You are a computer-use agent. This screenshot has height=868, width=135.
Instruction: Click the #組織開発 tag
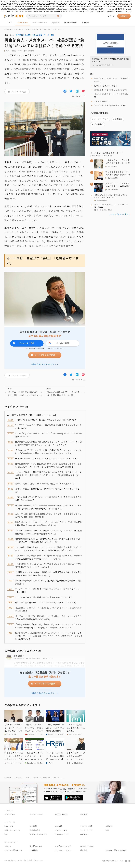pos(118,119)
